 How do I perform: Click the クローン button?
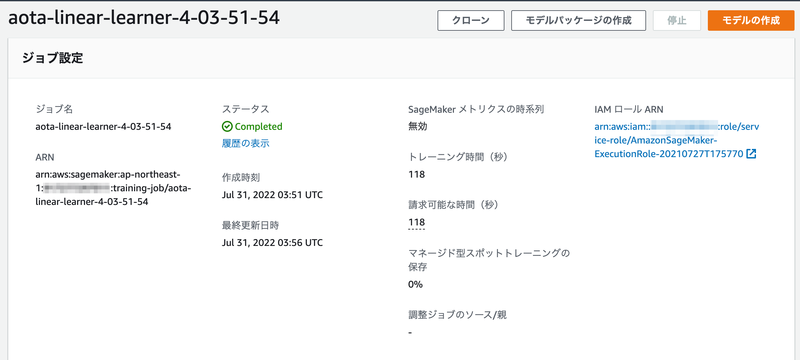471,20
